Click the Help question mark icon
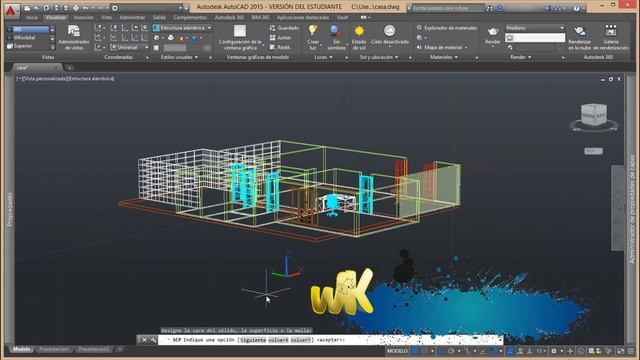This screenshot has width=640, height=360. (576, 8)
